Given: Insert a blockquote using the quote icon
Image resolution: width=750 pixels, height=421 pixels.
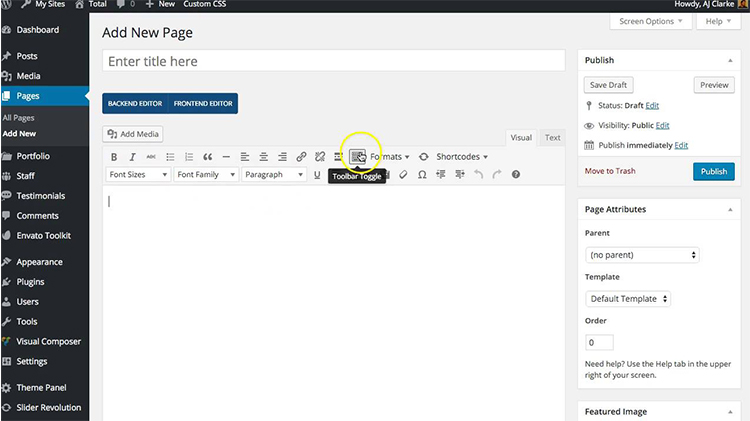Looking at the screenshot, I should [x=208, y=157].
